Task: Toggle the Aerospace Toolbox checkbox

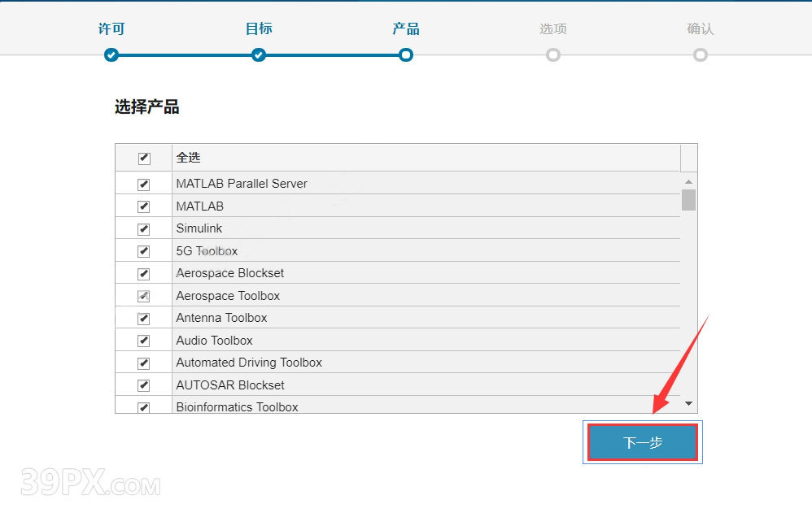Action: pyautogui.click(x=143, y=296)
